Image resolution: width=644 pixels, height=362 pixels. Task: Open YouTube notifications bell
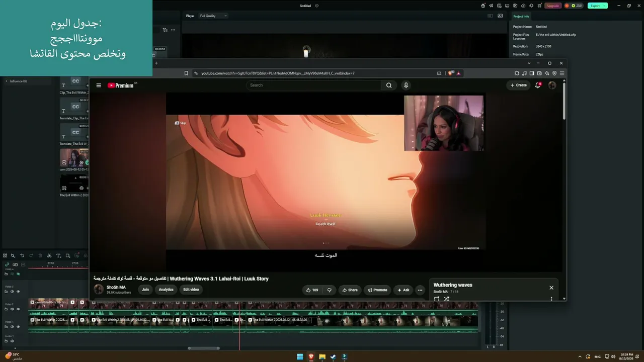(x=538, y=85)
